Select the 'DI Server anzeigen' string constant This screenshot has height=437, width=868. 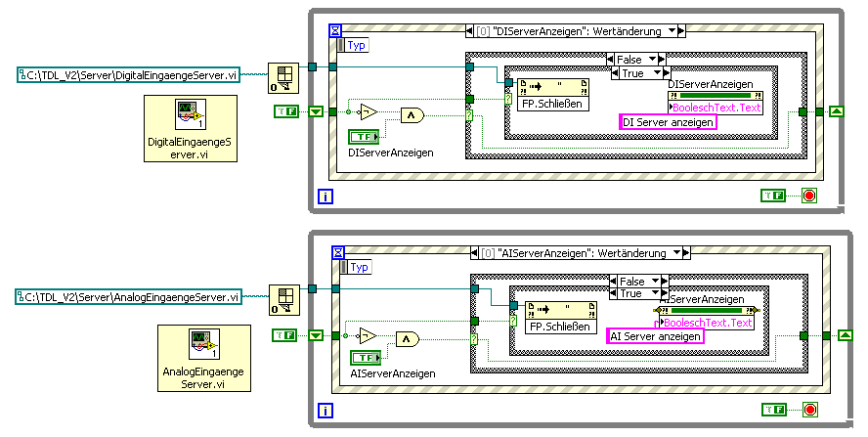point(668,122)
